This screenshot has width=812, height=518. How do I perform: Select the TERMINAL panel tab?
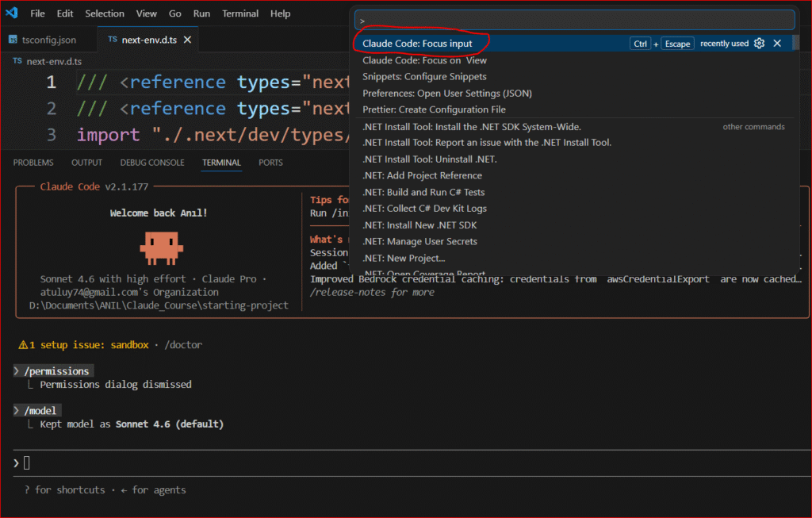pyautogui.click(x=222, y=163)
